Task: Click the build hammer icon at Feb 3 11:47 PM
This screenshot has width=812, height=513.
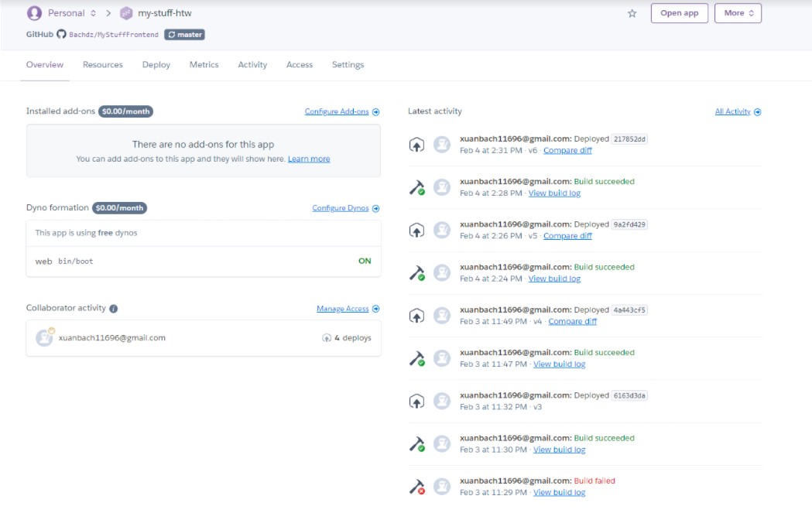Action: click(417, 358)
